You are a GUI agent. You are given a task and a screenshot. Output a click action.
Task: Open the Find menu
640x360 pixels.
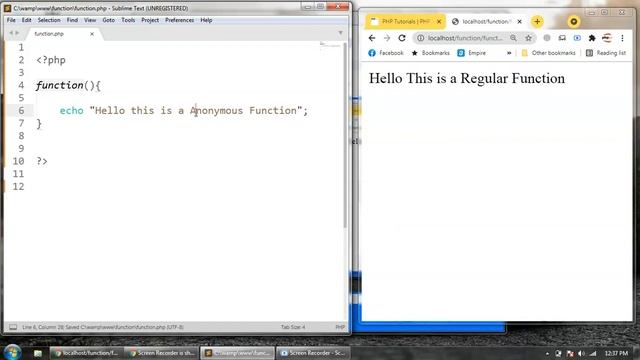click(x=72, y=20)
